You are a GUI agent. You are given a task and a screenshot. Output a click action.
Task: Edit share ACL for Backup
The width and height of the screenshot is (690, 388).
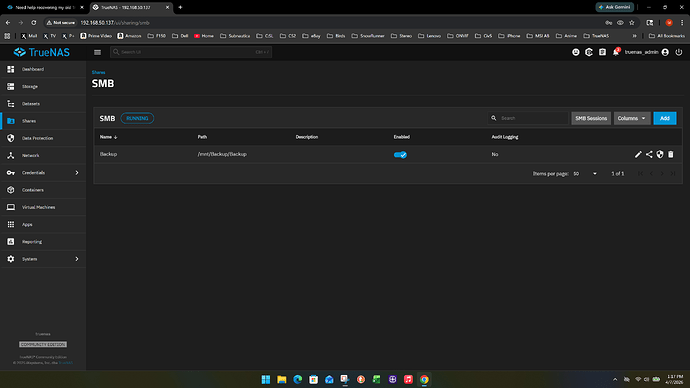click(x=649, y=154)
